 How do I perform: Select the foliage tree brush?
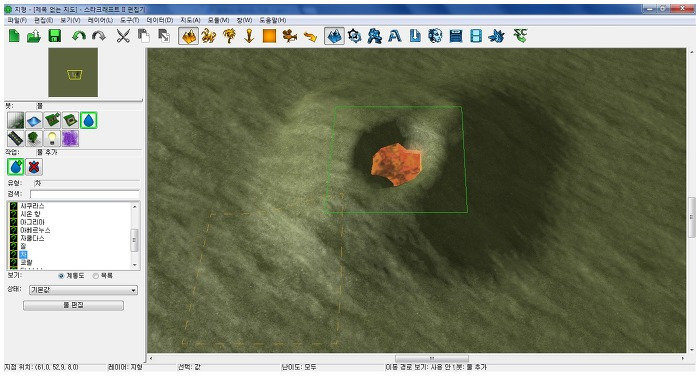click(x=34, y=139)
